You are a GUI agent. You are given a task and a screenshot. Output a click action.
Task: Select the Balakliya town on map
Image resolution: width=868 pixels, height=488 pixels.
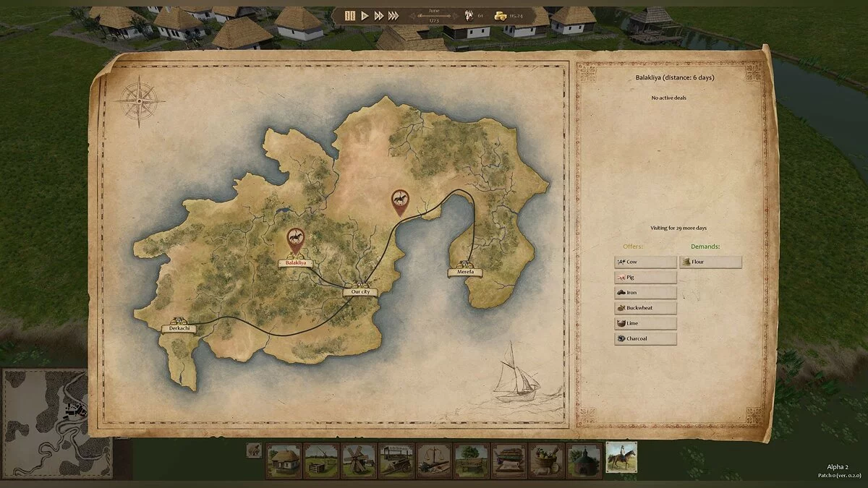295,263
